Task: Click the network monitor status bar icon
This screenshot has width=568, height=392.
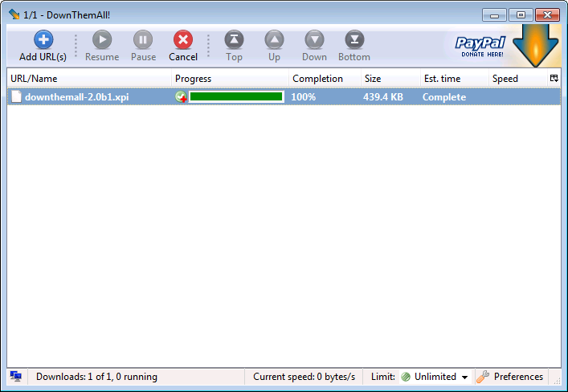Action: [16, 377]
